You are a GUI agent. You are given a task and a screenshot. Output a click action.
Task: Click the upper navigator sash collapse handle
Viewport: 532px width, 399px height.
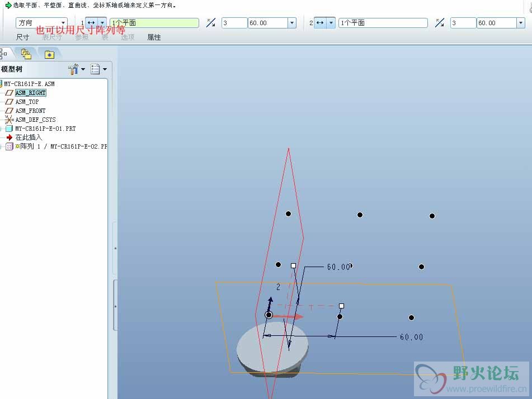pyautogui.click(x=115, y=249)
